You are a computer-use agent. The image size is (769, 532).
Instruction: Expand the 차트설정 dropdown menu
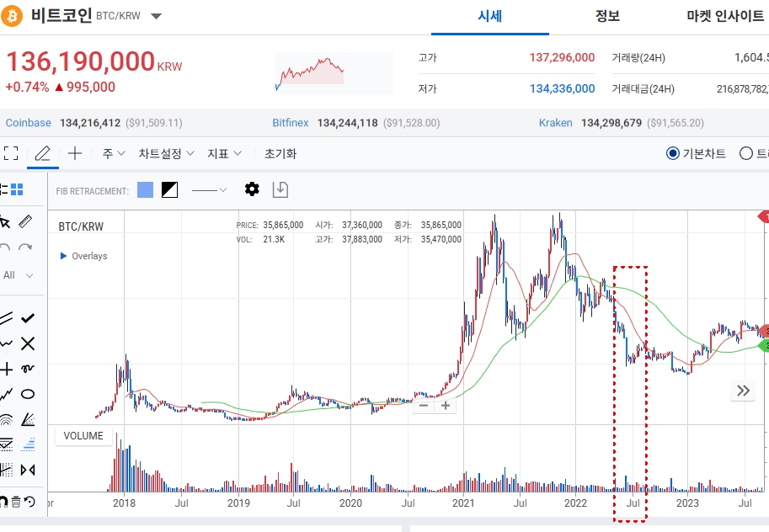tap(166, 153)
